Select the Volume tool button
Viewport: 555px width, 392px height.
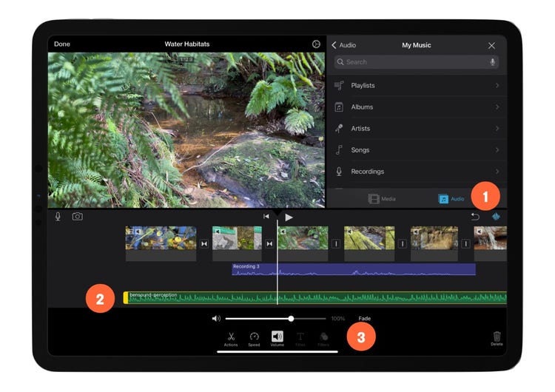pos(277,338)
